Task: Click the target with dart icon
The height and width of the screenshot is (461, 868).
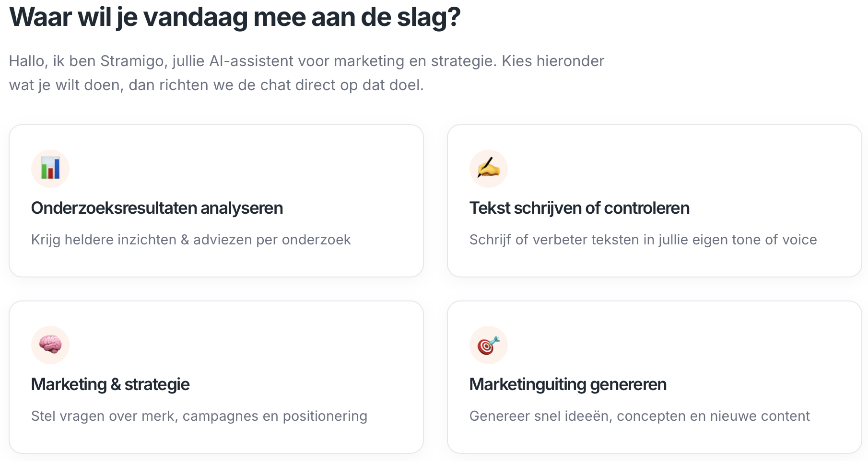Action: click(488, 345)
